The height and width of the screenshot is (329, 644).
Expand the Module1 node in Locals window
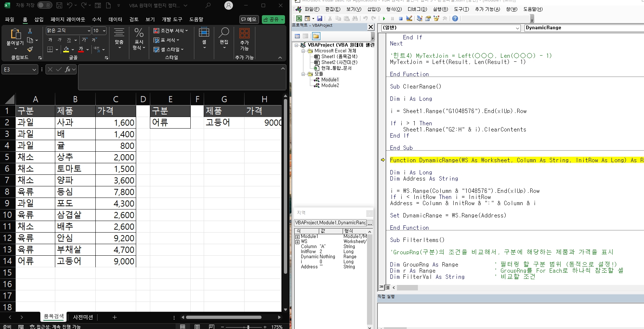(x=297, y=236)
